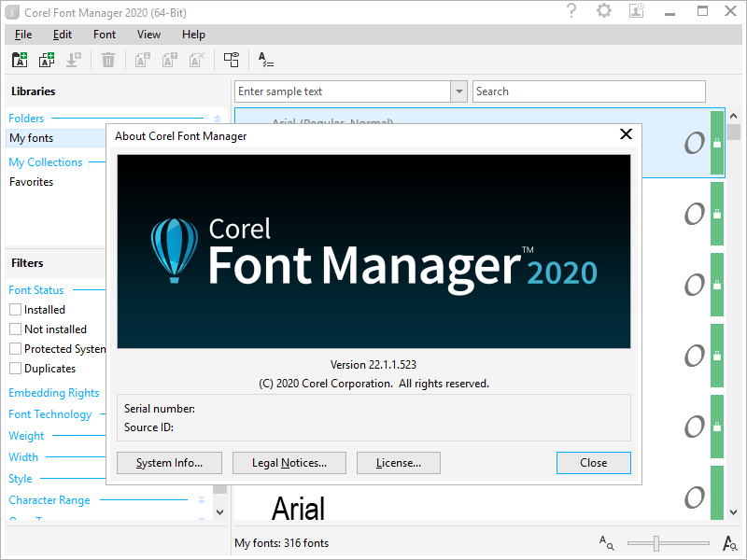This screenshot has height=560, width=747.
Task: Check the Duplicates filter checkbox
Action: pyautogui.click(x=15, y=368)
